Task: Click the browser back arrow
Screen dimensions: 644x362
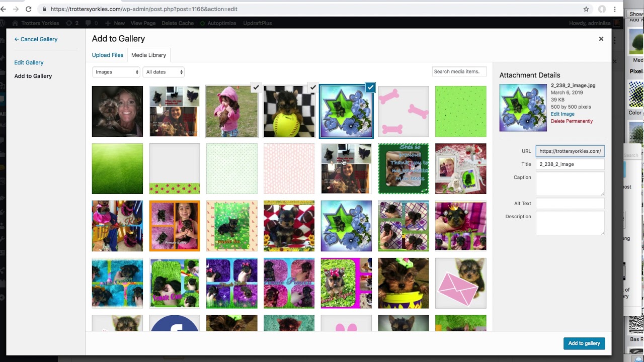Action: coord(4,9)
